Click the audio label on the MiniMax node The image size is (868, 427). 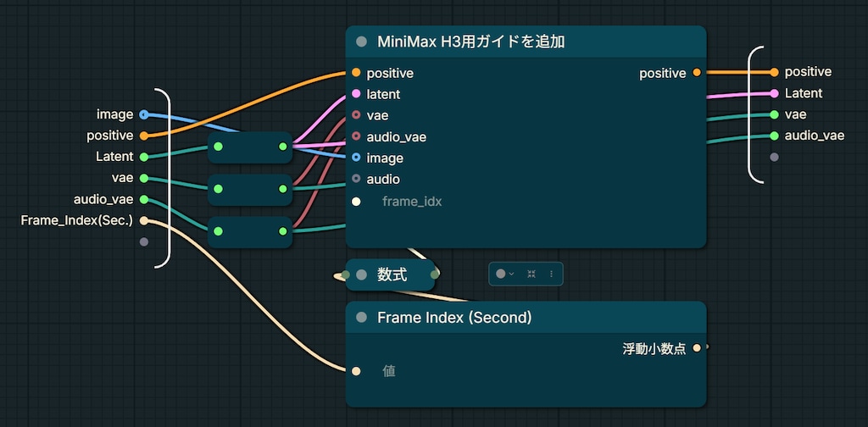383,180
